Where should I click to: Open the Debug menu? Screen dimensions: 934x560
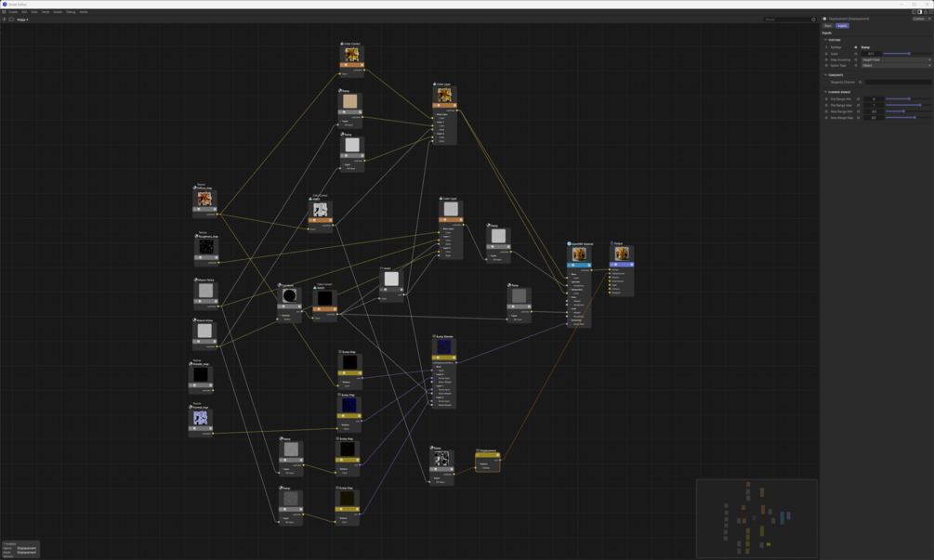(71, 12)
